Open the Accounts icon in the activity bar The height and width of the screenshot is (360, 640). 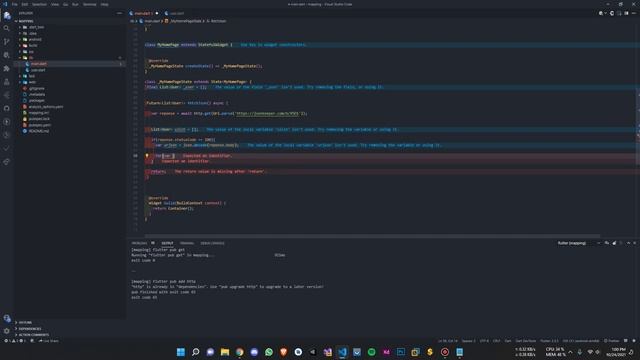(x=7, y=318)
